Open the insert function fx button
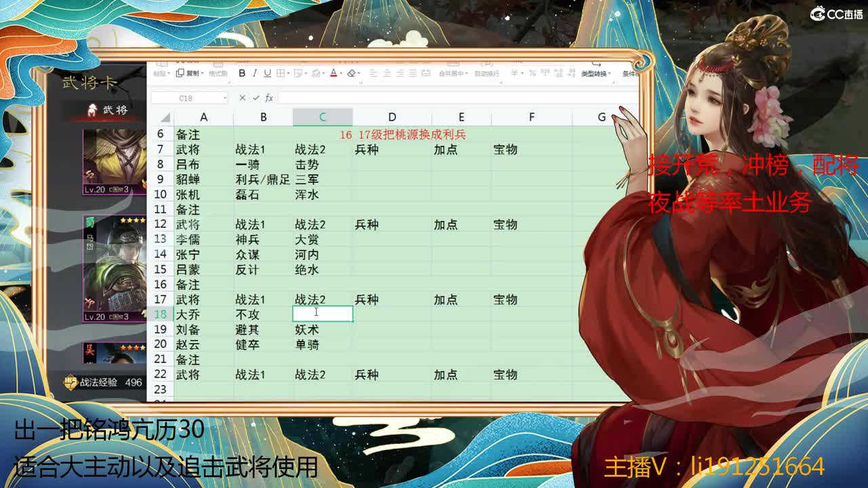This screenshot has height=488, width=868. coord(269,98)
